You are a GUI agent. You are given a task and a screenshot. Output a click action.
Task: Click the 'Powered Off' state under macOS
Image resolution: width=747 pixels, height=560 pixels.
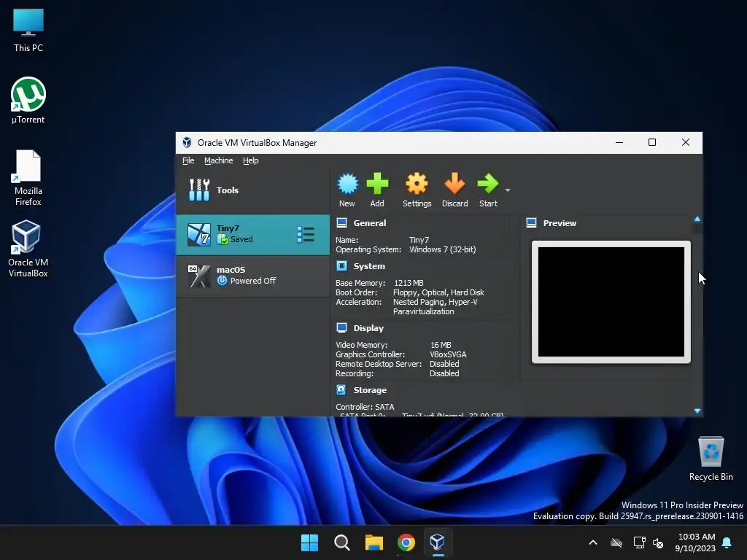coord(253,281)
